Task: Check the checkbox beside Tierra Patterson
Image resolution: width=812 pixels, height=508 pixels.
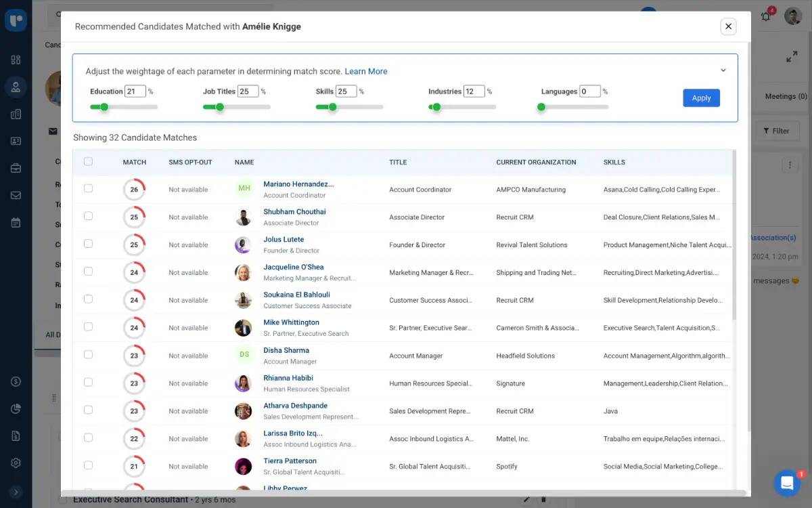Action: [x=88, y=465]
